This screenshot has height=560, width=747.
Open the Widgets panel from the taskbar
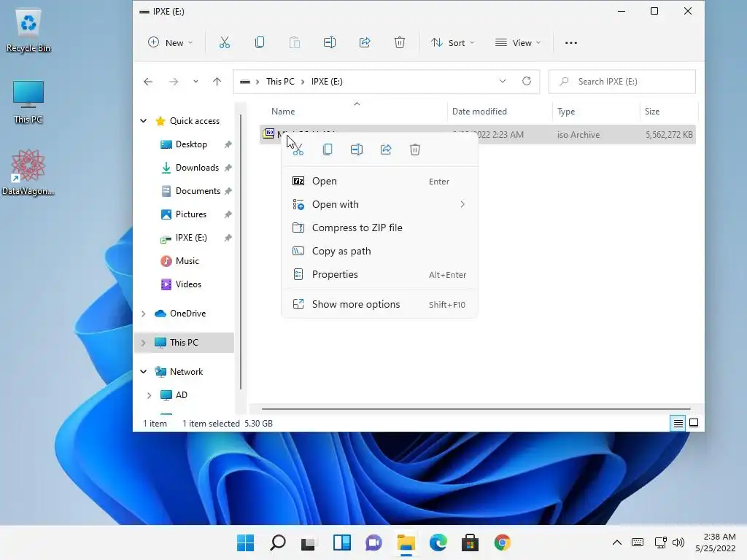(341, 542)
